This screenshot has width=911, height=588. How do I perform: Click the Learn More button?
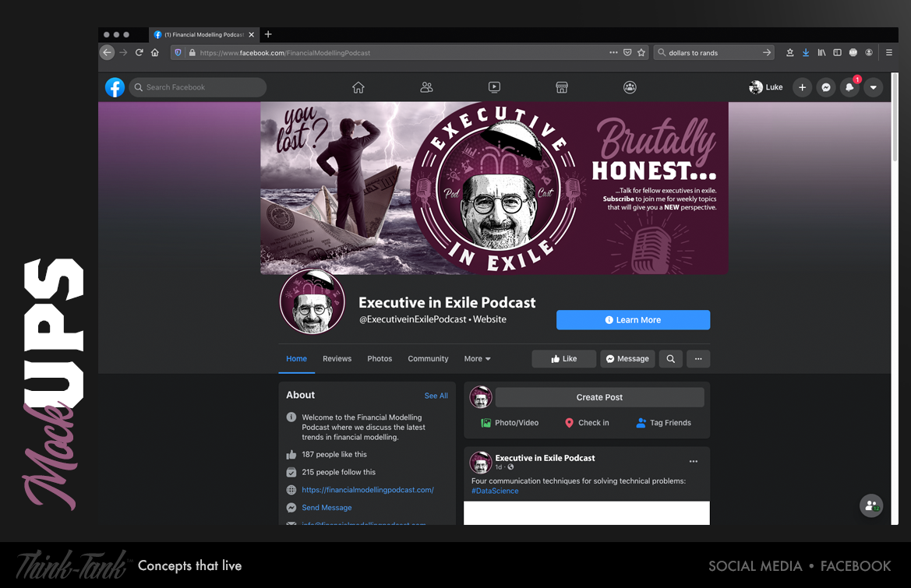(x=634, y=320)
